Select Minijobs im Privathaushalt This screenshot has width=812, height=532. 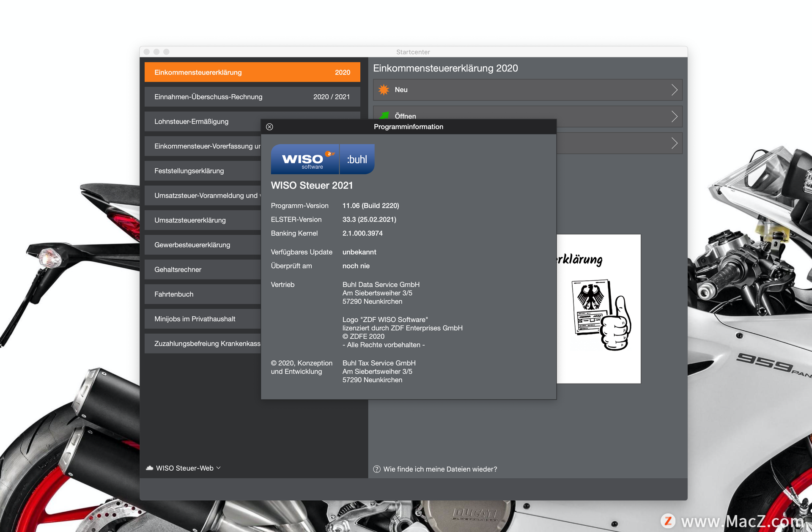[203, 319]
